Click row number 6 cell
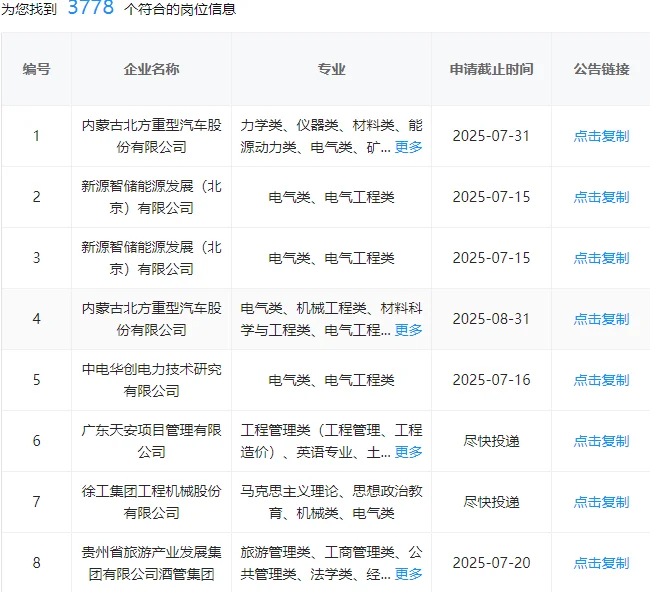This screenshot has height=592, width=650. (36, 441)
